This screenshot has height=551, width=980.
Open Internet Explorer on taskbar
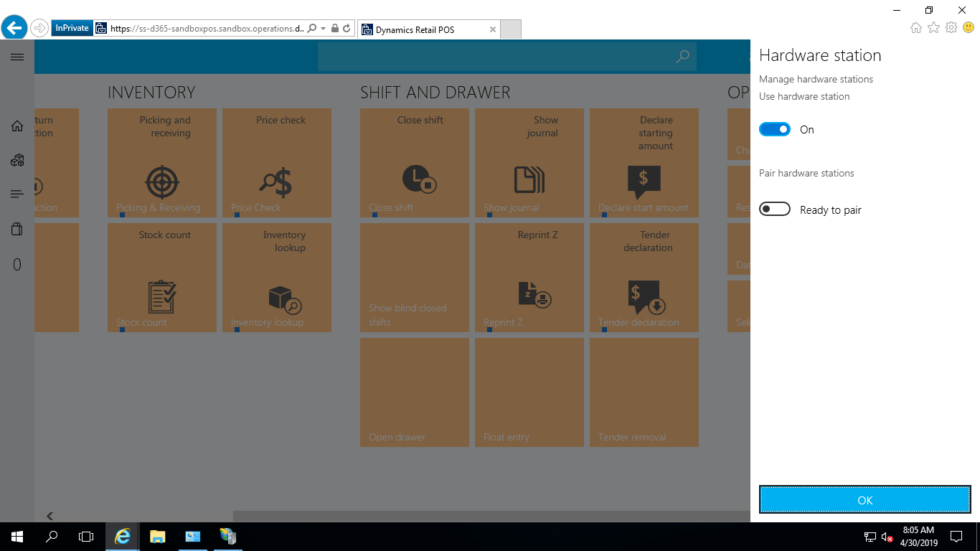point(123,537)
